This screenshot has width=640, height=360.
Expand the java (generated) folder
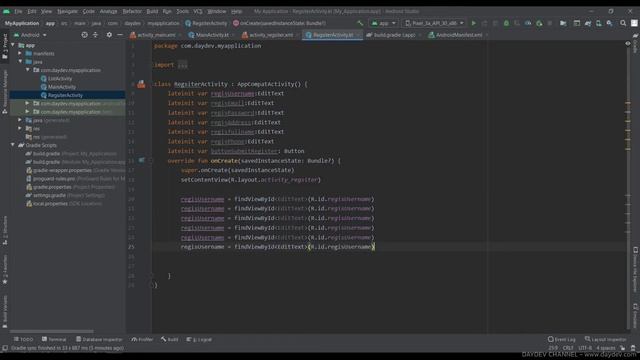20,120
